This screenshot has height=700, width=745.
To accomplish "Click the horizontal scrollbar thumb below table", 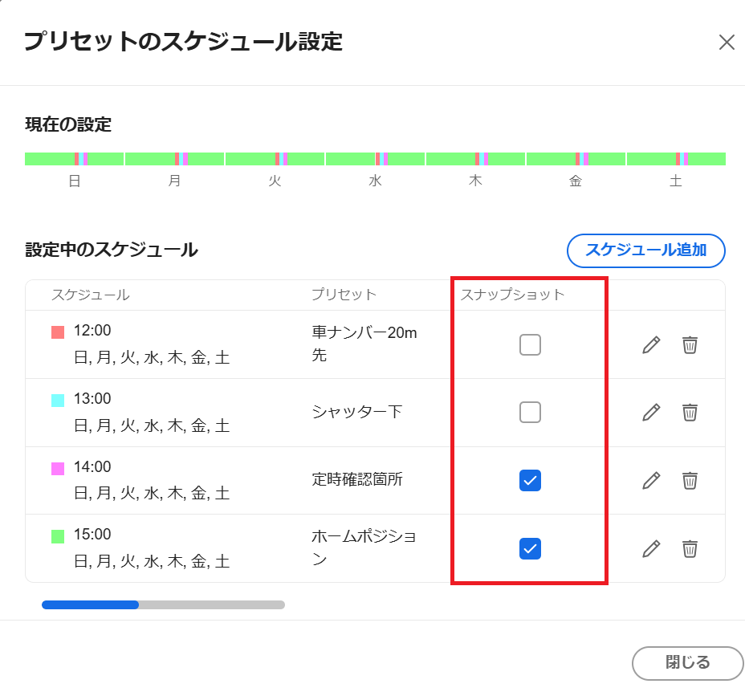I will coord(90,605).
